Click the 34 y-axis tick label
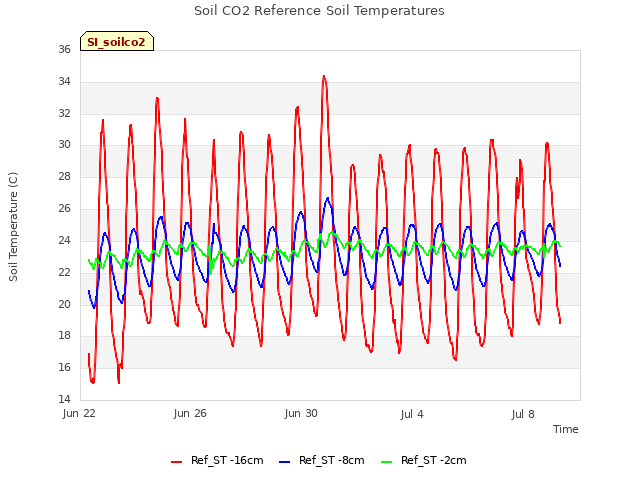This screenshot has width=640, height=480. pyautogui.click(x=64, y=81)
